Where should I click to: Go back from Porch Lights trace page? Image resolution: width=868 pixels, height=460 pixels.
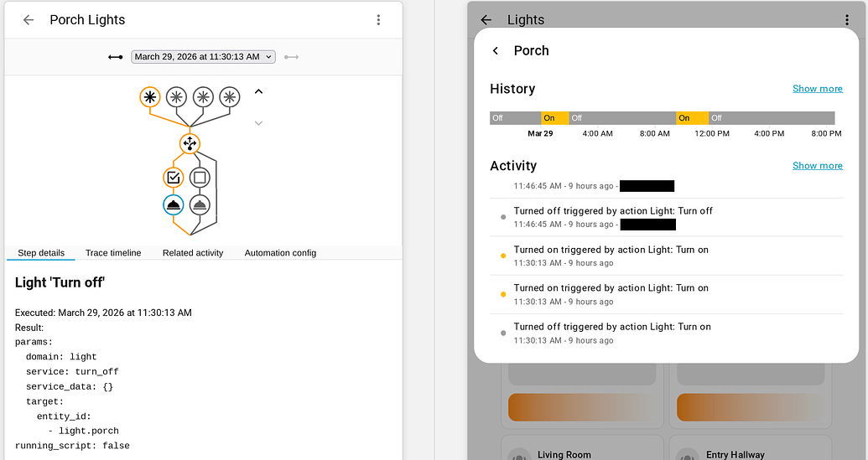pyautogui.click(x=29, y=20)
